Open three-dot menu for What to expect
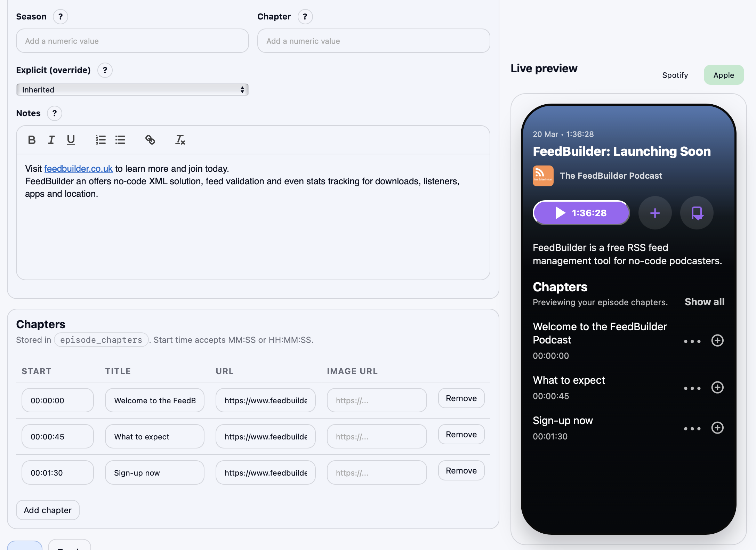756x550 pixels. click(692, 388)
